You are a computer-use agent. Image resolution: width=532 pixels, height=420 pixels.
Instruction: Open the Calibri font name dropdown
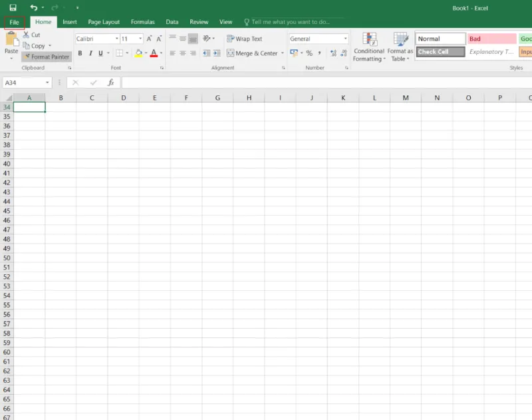click(117, 39)
